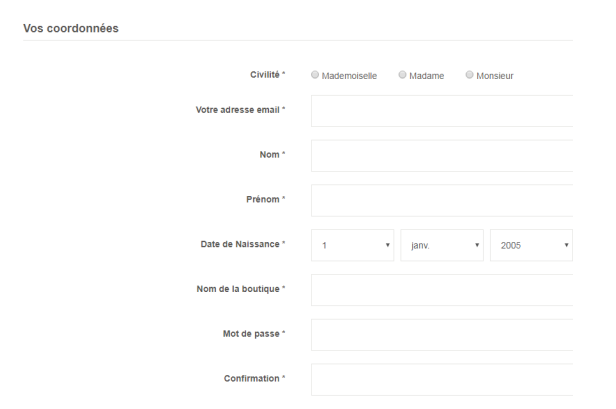Viewport: 616px width, 409px height.
Task: Open the birth day dropdown showing 1
Action: (x=352, y=245)
